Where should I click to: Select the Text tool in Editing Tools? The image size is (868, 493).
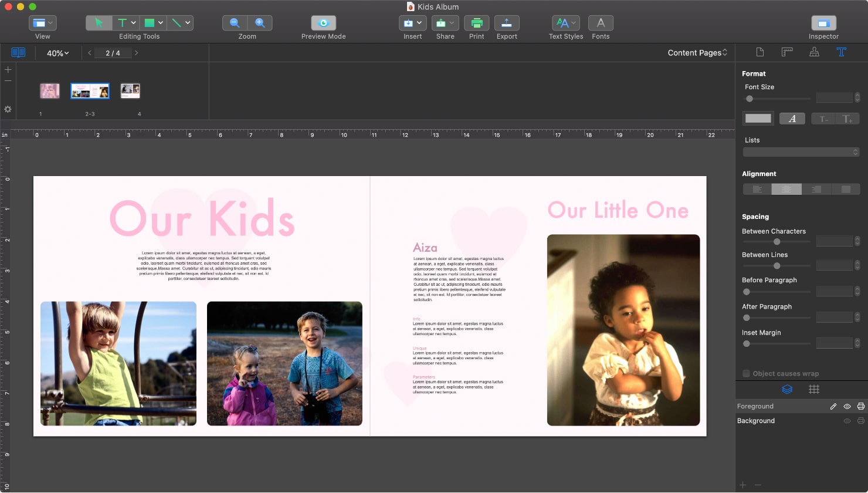tap(122, 23)
